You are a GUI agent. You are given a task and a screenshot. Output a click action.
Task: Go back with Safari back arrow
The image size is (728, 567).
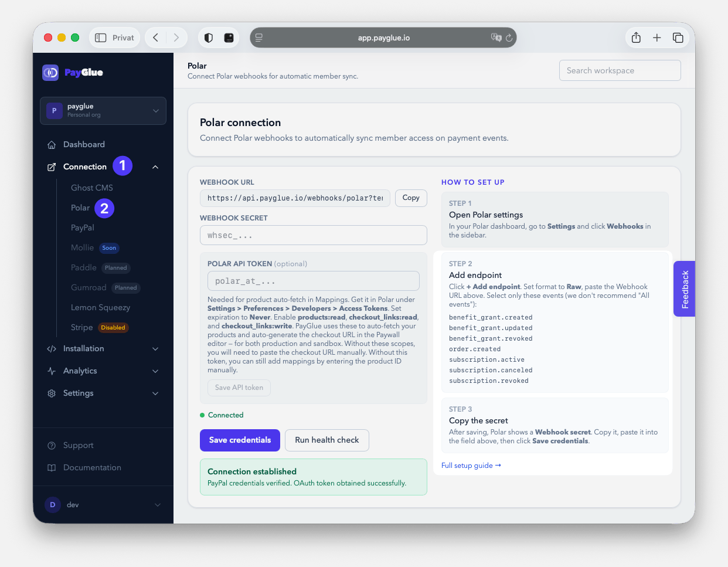(x=155, y=38)
